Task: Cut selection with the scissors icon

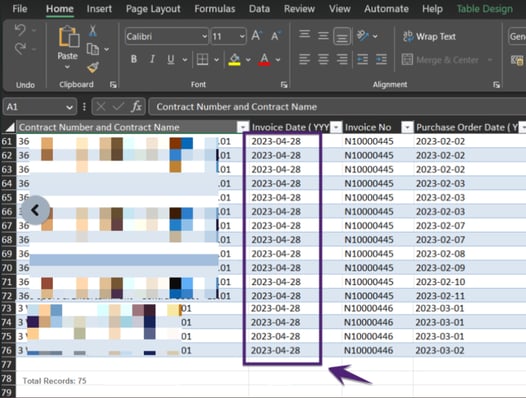Action: click(93, 31)
